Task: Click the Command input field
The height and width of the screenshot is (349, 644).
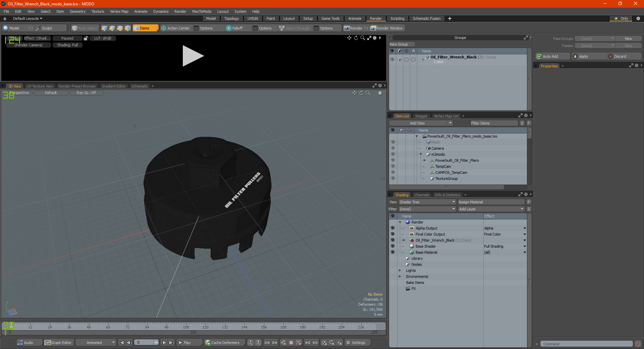Action: coord(586,344)
